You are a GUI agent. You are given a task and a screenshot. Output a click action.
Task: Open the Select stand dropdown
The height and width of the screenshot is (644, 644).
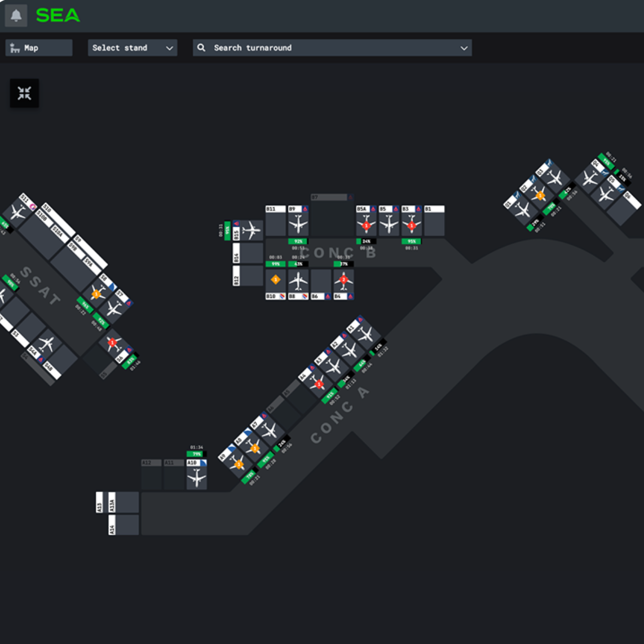tap(133, 48)
